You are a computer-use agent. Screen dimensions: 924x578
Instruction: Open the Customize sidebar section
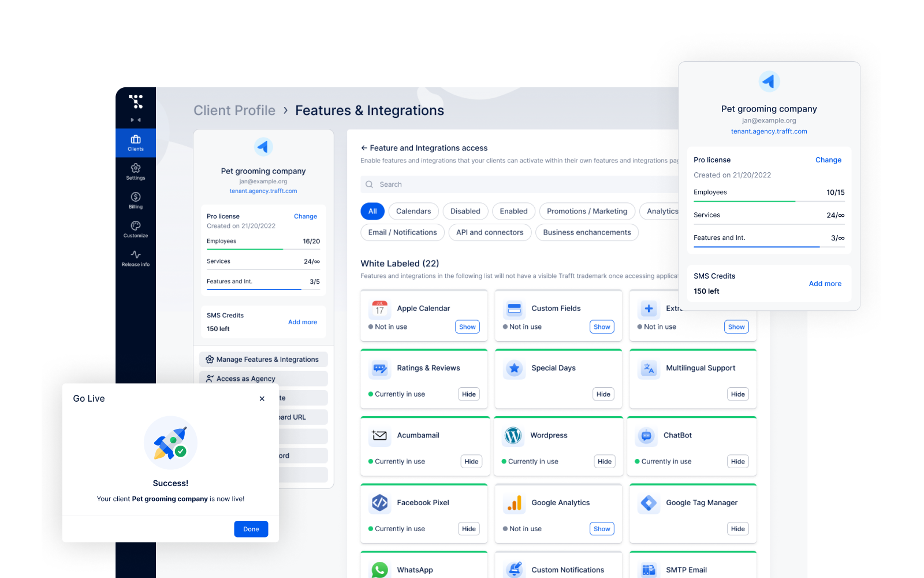click(136, 229)
